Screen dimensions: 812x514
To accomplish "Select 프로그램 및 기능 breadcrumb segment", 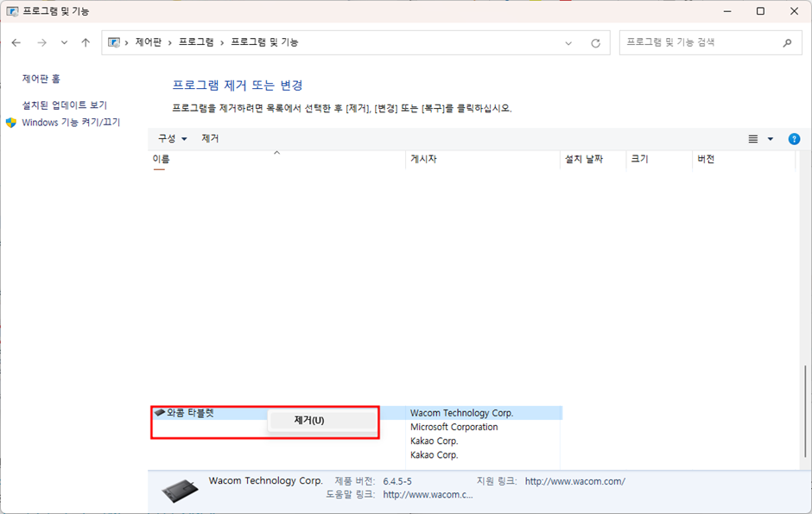I will pyautogui.click(x=264, y=42).
